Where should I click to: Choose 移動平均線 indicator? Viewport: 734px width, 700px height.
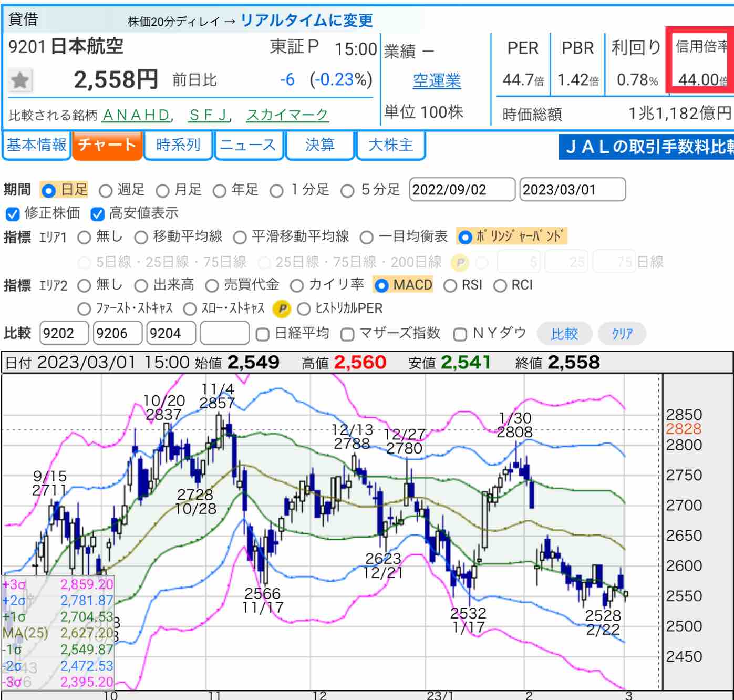[141, 238]
